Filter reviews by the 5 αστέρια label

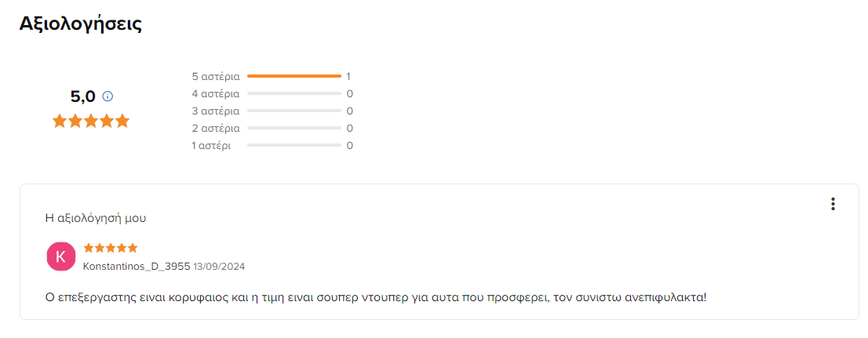(x=216, y=76)
